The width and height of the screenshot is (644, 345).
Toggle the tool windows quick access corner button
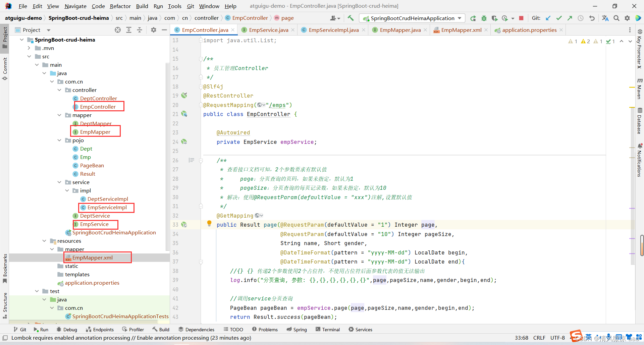pos(5,338)
